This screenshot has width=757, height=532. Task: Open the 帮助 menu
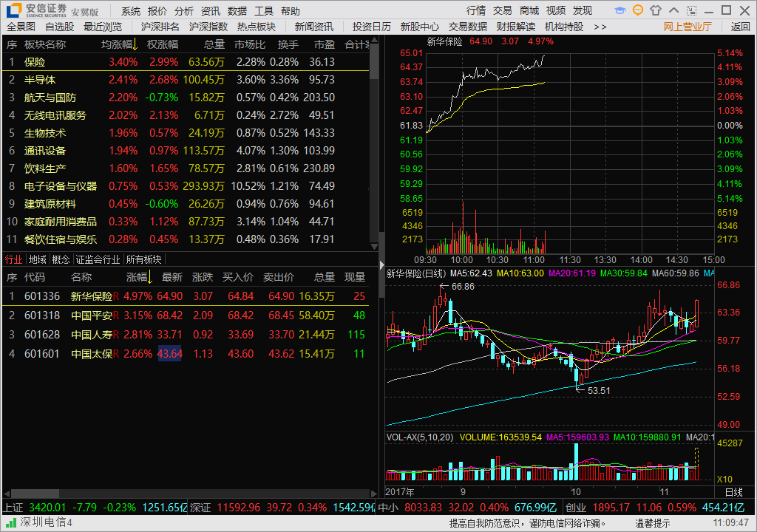click(290, 11)
